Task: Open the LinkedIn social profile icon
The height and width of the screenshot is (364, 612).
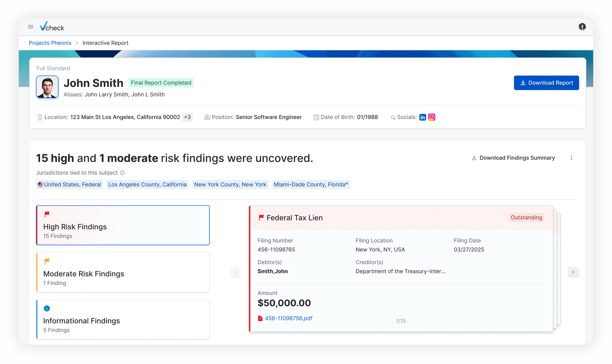Action: (422, 117)
